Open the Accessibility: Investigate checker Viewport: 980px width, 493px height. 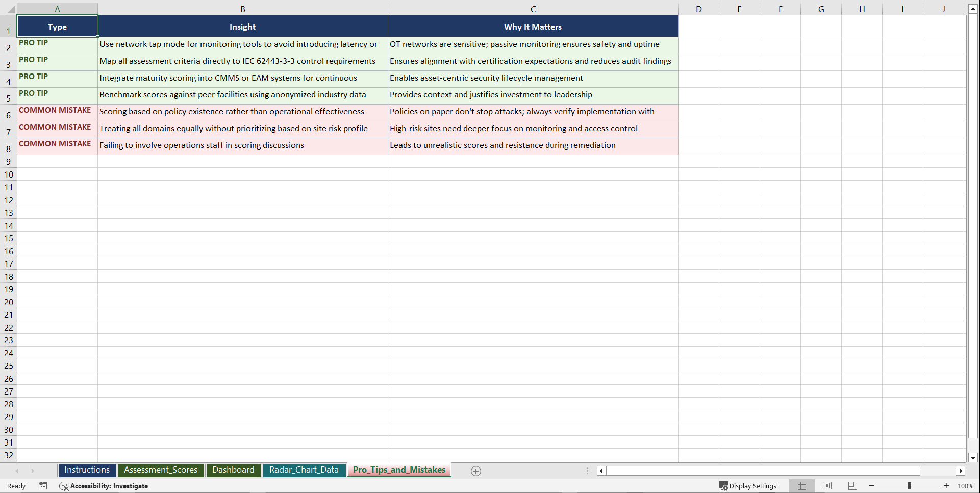104,486
